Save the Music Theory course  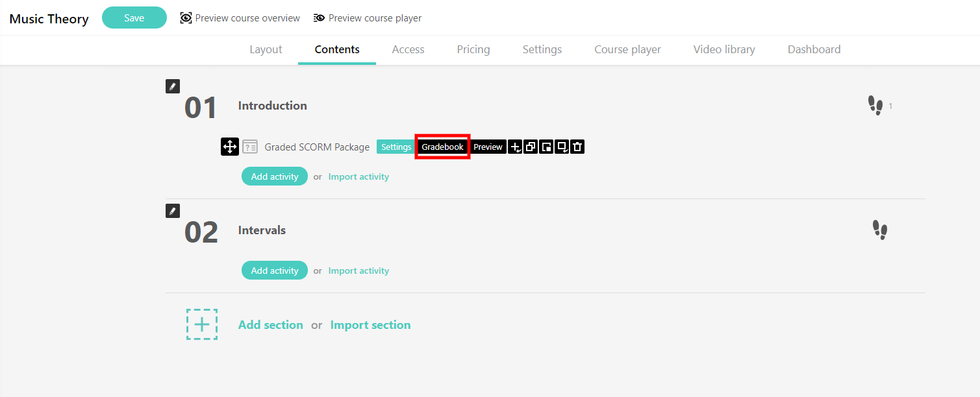point(134,18)
